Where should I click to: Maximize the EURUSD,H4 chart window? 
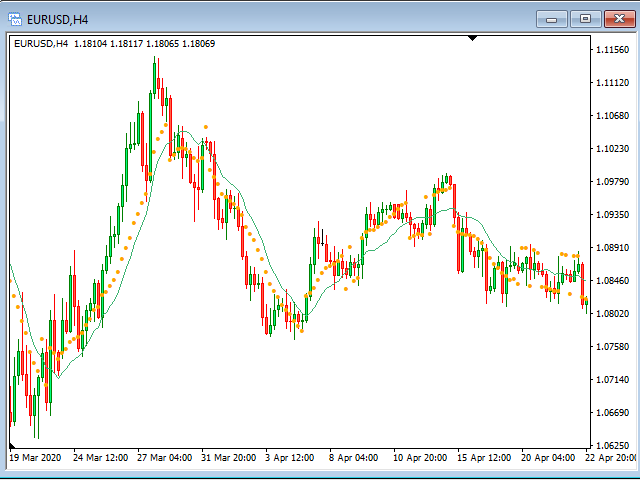pyautogui.click(x=585, y=19)
